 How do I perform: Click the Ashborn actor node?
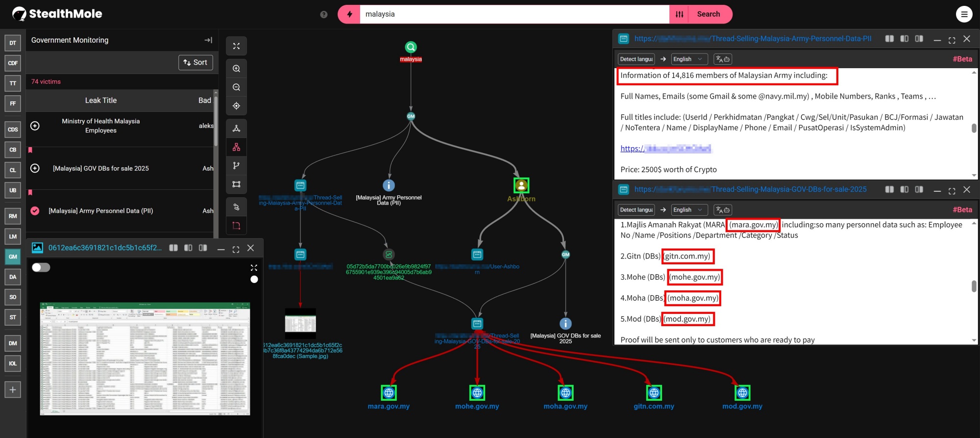pyautogui.click(x=521, y=185)
